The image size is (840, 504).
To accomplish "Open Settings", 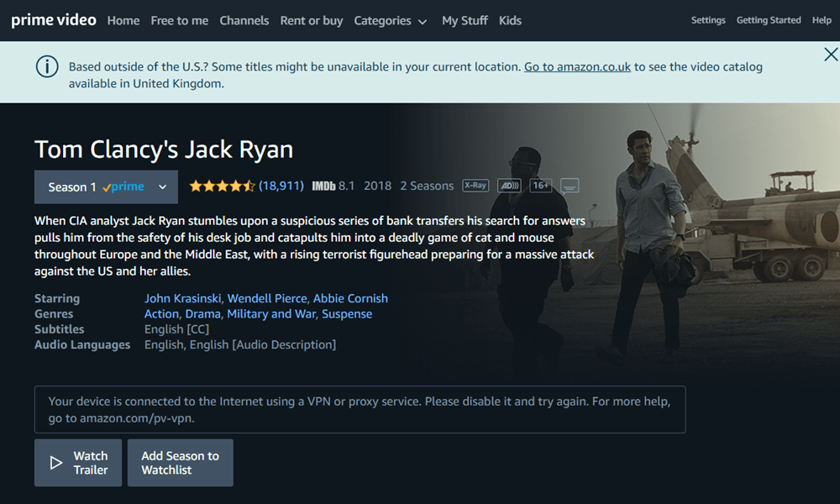I will tap(708, 20).
